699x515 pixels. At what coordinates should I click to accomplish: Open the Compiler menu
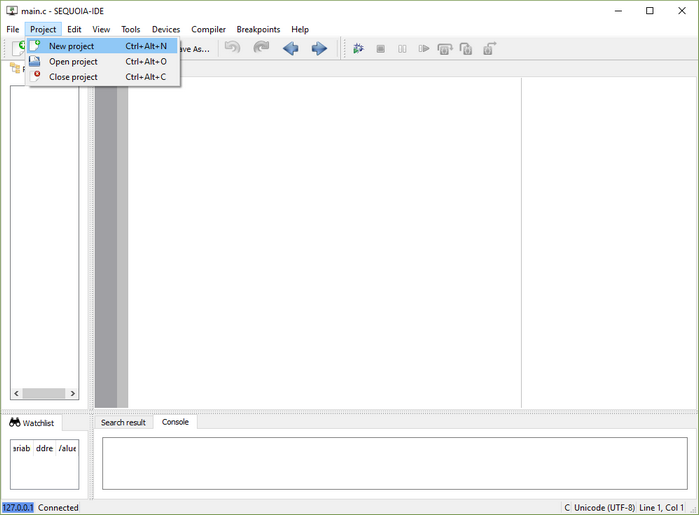coord(208,29)
